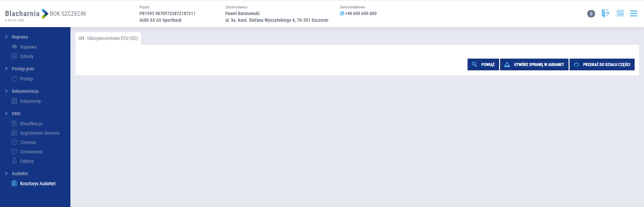This screenshot has height=207, width=644.
Task: Click the logout door icon
Action: pyautogui.click(x=605, y=13)
